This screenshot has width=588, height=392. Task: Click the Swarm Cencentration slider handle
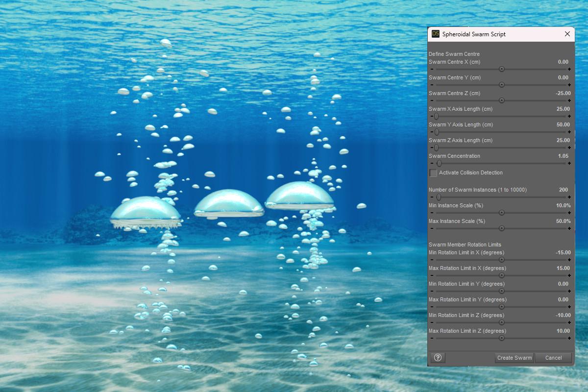tap(439, 163)
